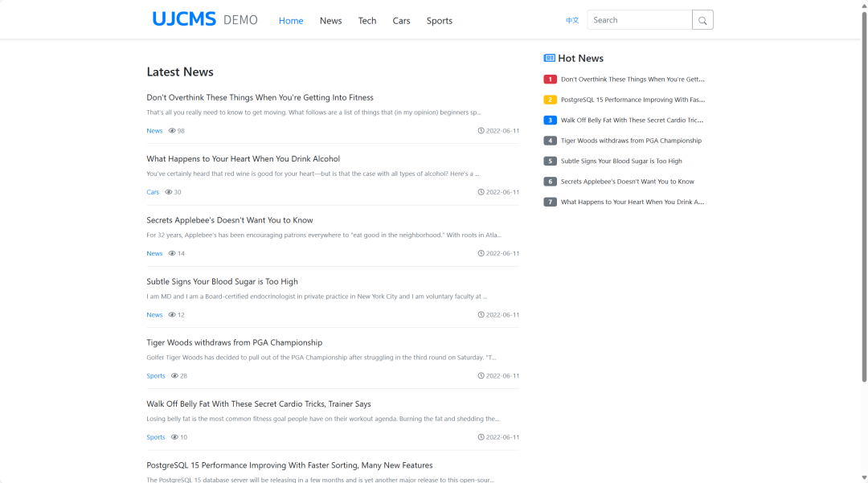
Task: Click the clock icon on the Belly Fat article
Action: pyautogui.click(x=481, y=437)
